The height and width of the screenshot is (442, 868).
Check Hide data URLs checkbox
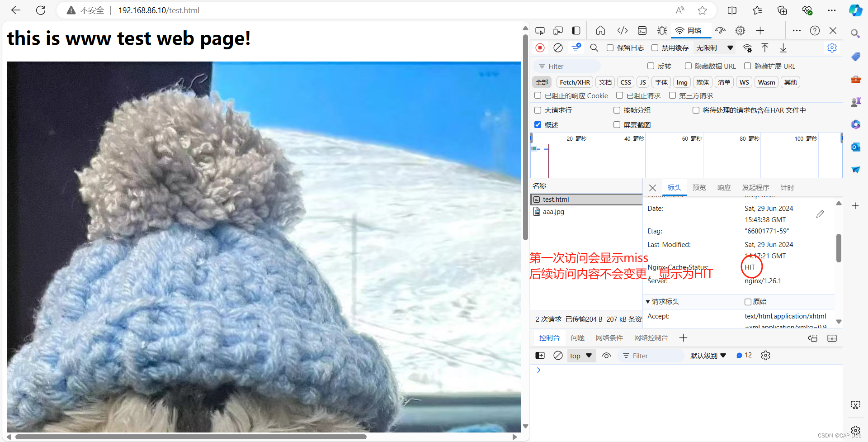[688, 66]
